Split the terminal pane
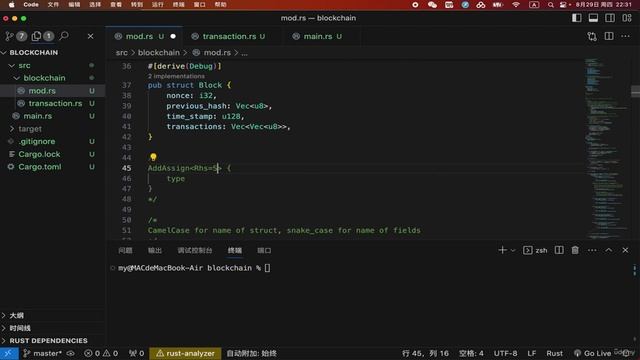Screen dimensions: 640x360 pos(559,250)
